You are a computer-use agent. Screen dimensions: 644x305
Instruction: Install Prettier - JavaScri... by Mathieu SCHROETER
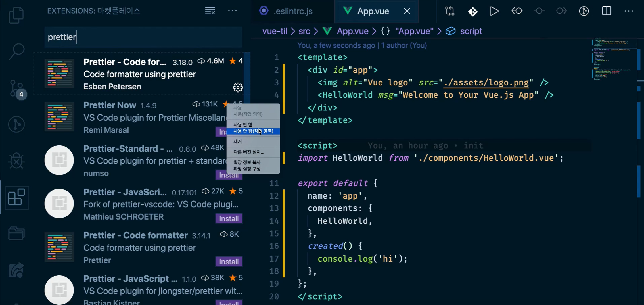229,218
